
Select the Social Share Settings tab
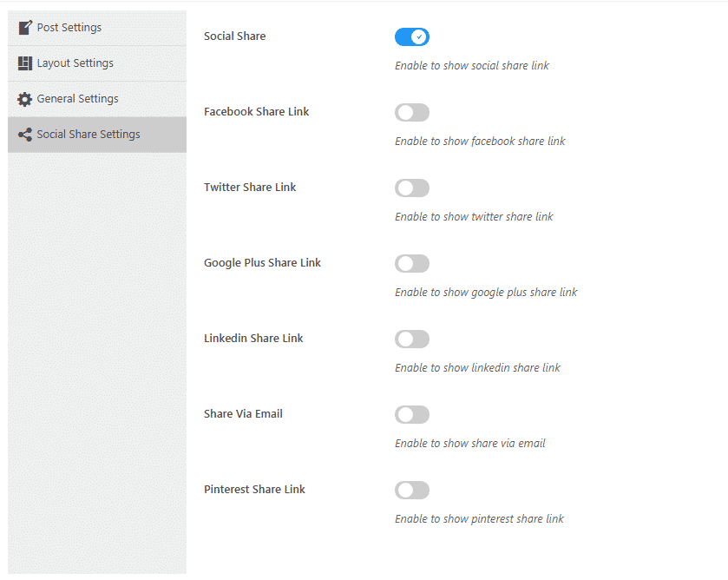click(97, 135)
